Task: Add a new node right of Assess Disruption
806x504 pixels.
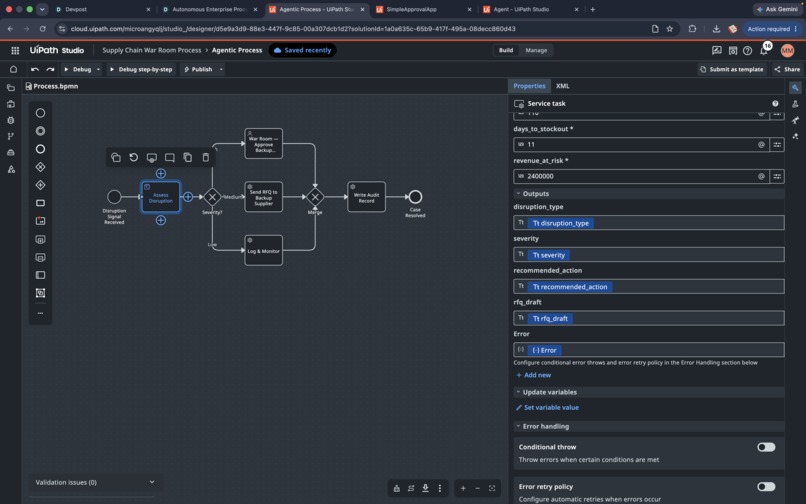Action: (x=188, y=197)
